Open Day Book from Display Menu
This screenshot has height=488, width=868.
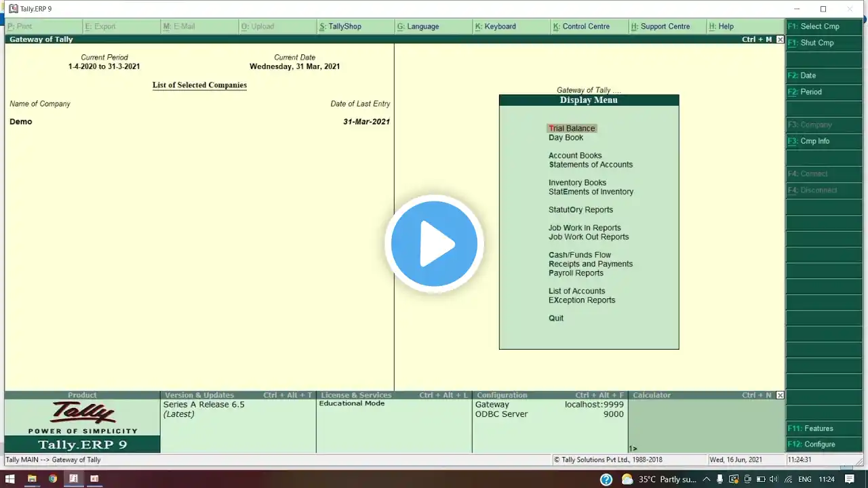(566, 138)
